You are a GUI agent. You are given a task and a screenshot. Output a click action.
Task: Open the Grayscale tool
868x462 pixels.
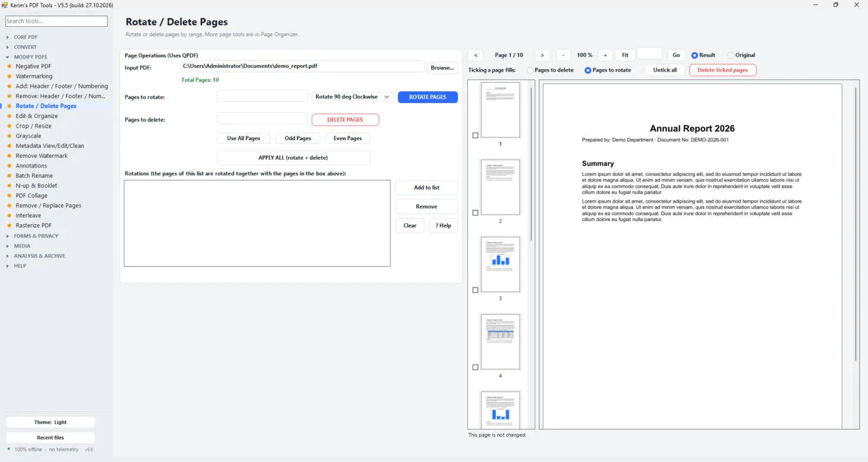29,136
